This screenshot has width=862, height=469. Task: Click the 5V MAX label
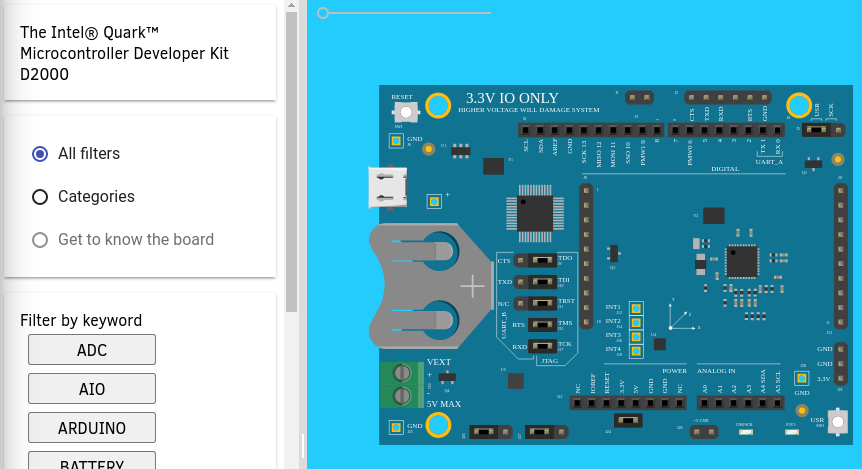(444, 404)
